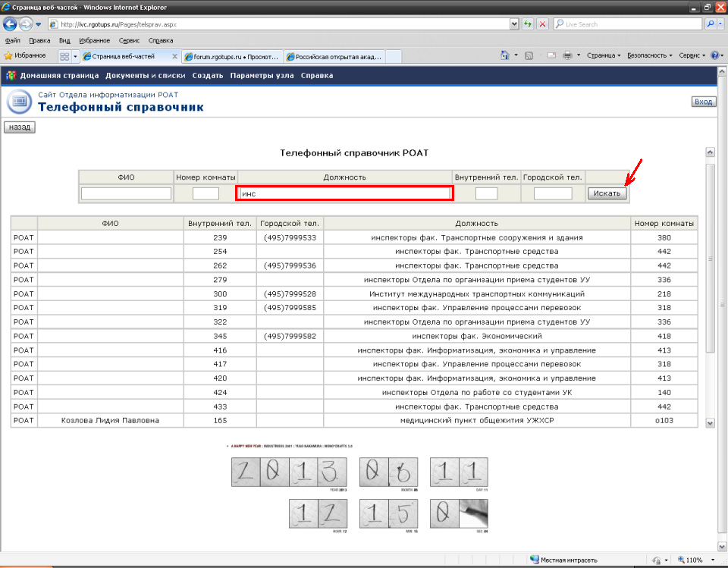Click the Home icon on the toolbar
728x568 pixels.
tap(504, 56)
